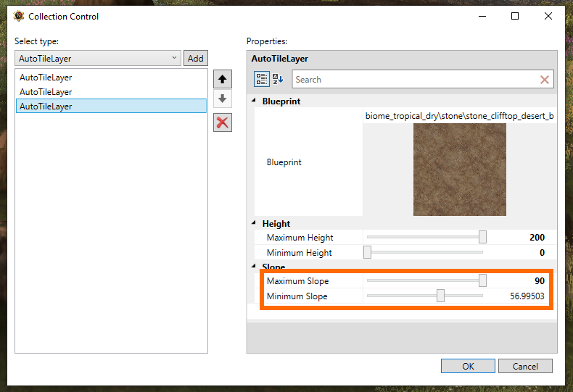Click the Minimum Slope slider handle
573x392 pixels.
click(440, 296)
